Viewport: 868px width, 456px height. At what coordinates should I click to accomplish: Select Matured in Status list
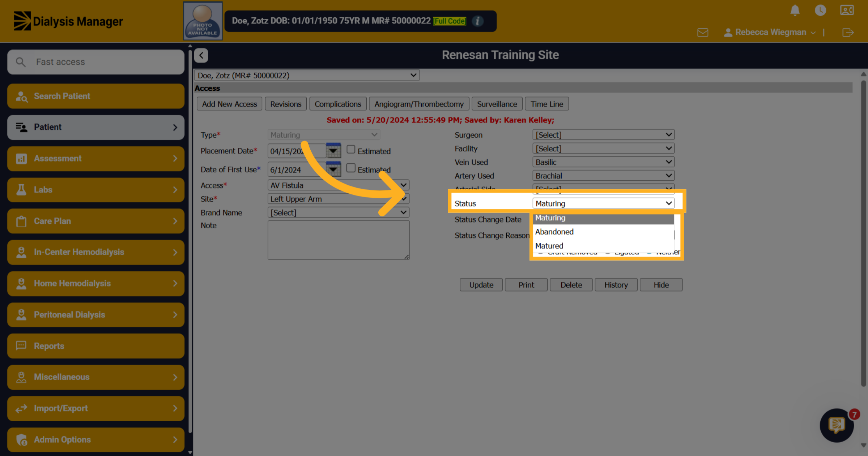603,246
